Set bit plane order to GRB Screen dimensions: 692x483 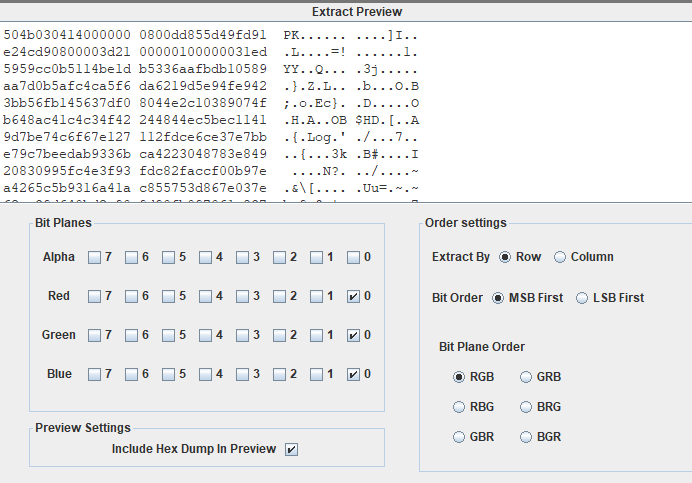click(526, 377)
